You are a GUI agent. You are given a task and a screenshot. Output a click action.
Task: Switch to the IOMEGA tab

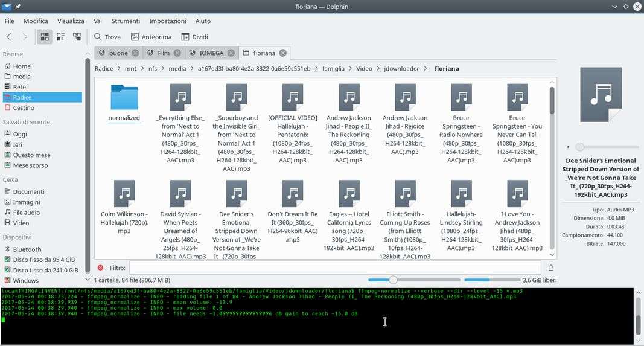click(x=211, y=53)
